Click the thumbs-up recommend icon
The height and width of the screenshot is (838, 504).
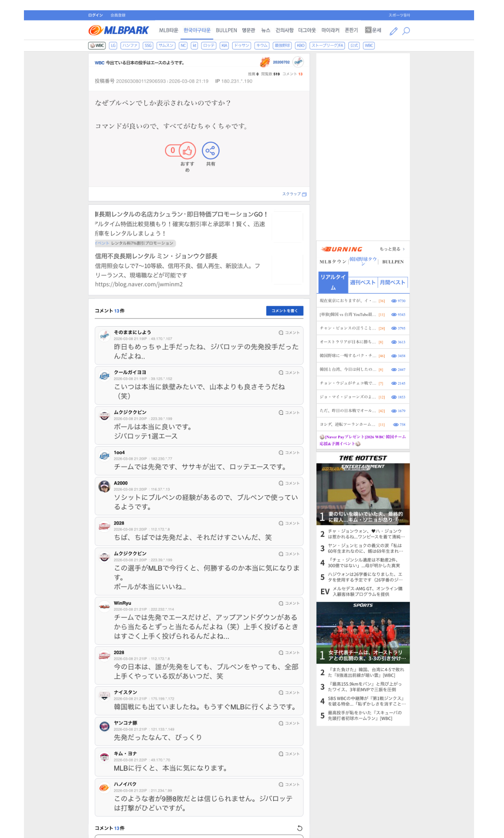point(187,150)
